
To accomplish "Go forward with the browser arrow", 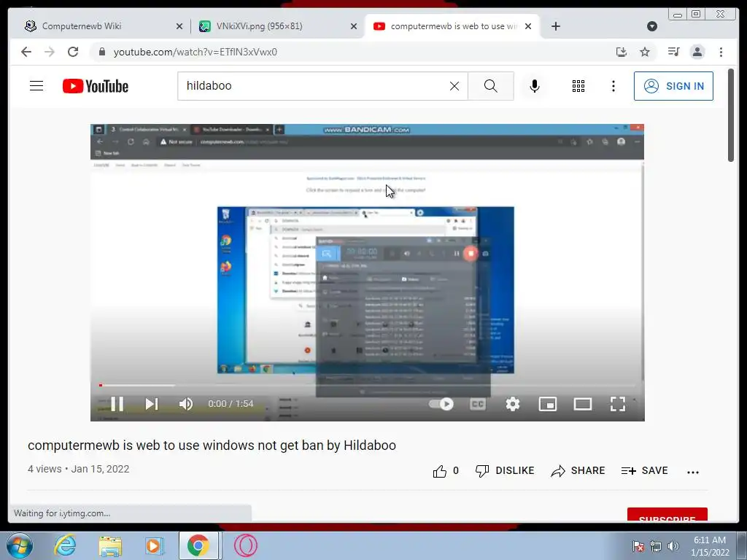I will (50, 52).
